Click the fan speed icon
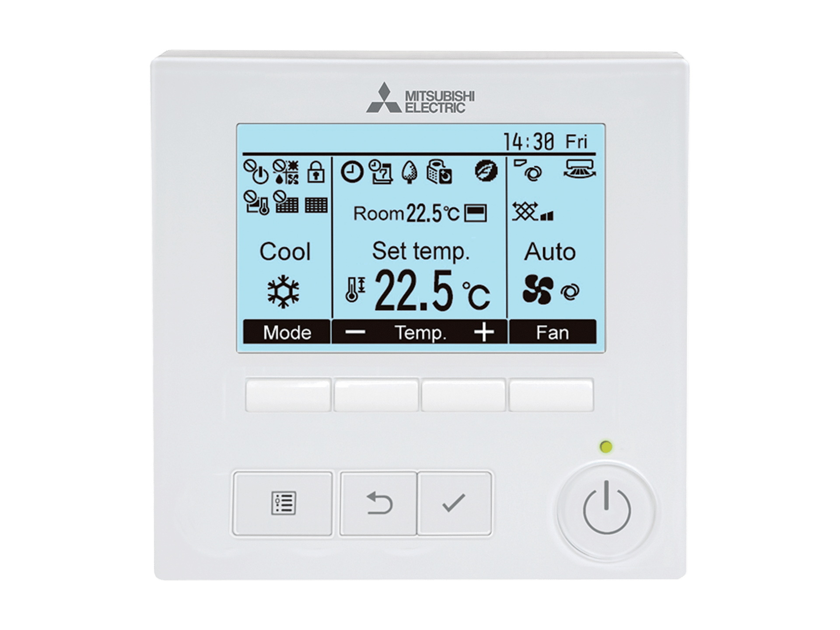Image resolution: width=840 pixels, height=630 pixels. pos(538,290)
